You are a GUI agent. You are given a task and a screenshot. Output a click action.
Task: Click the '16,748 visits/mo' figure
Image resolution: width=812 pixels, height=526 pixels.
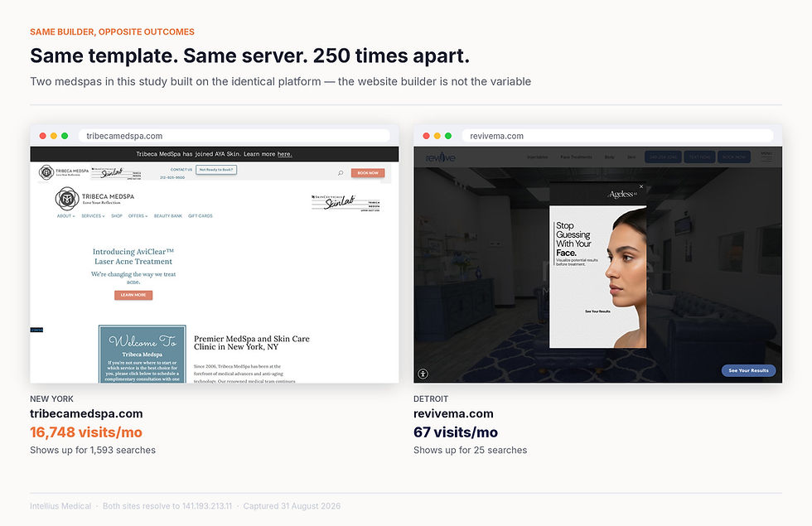point(86,432)
